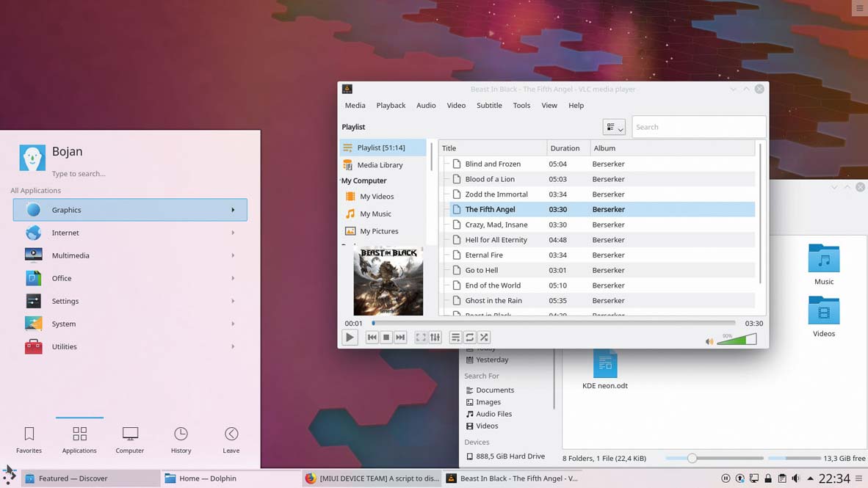Click the VLC playlist vertical scrollbar
This screenshot has width=868, height=488.
(761, 214)
